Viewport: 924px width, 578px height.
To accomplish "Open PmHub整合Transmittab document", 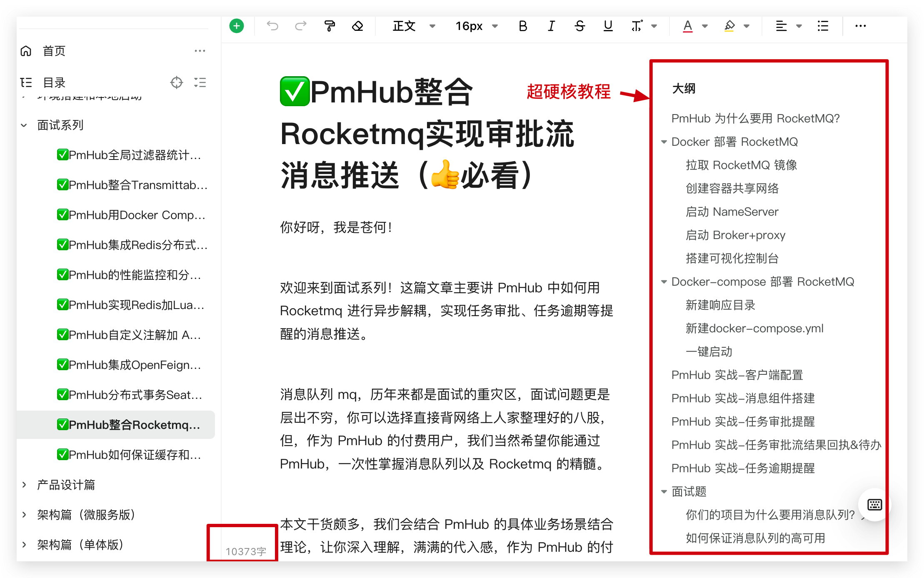I will 132,185.
